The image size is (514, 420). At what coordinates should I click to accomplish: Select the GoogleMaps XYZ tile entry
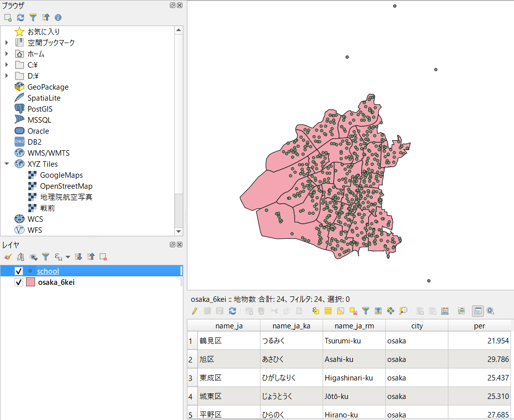coord(61,175)
